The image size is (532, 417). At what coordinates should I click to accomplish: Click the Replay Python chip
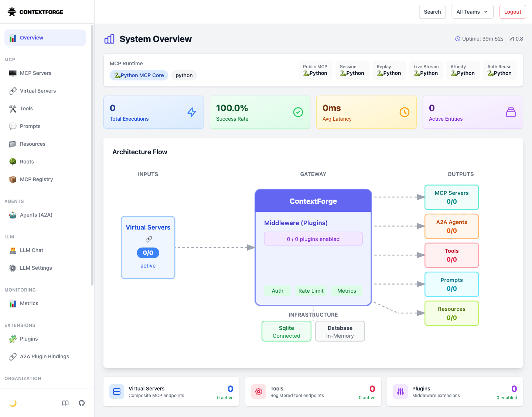tap(389, 70)
